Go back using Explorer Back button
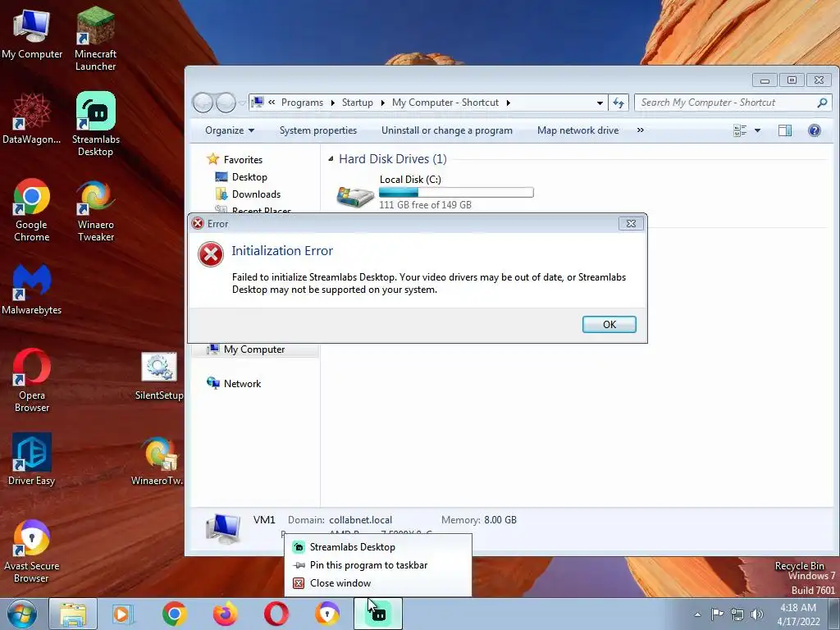 (x=203, y=103)
